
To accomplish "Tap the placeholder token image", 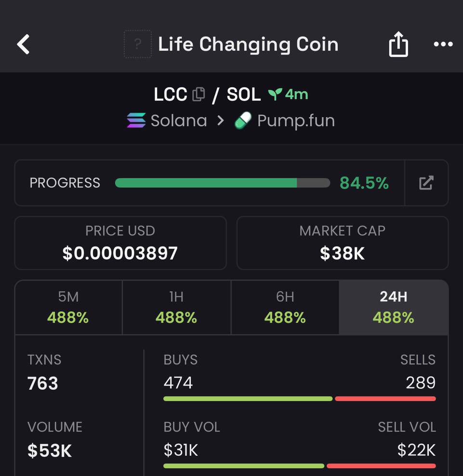I will coord(138,44).
